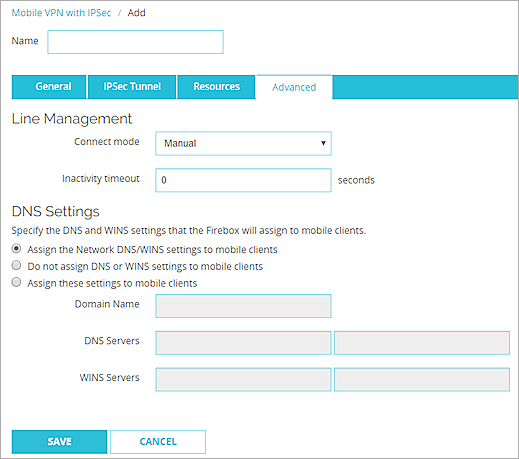Cancel adding the VPN group
Screen dimensions: 519x459
coord(158,442)
